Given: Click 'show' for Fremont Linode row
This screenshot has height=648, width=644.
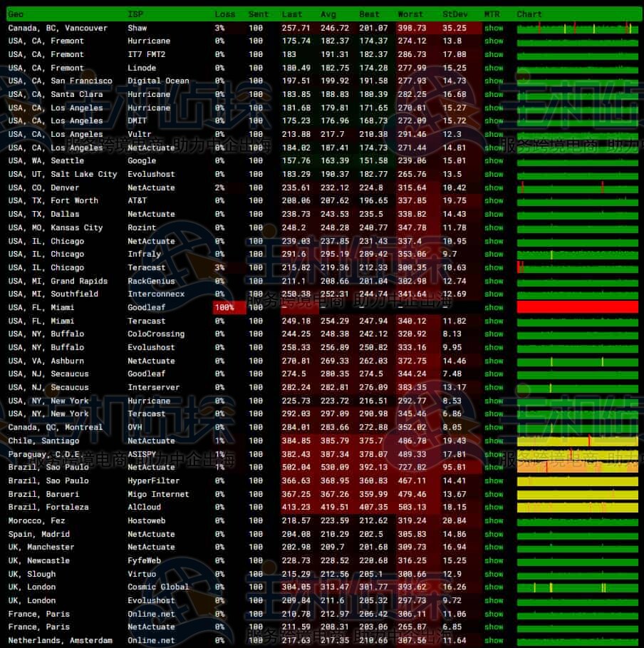Looking at the screenshot, I should click(494, 68).
